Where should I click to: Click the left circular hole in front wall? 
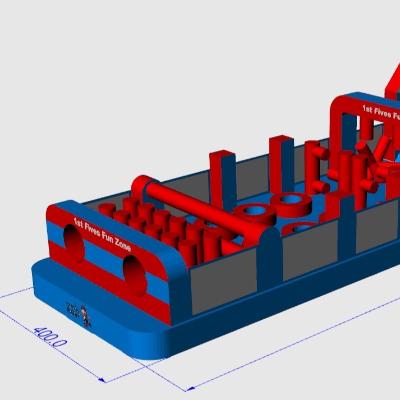[74, 242]
